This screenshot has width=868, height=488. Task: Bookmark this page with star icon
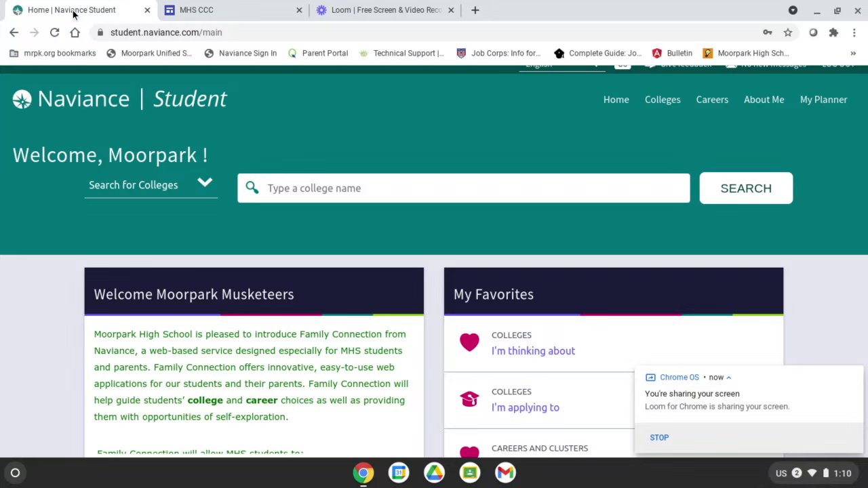(x=788, y=33)
